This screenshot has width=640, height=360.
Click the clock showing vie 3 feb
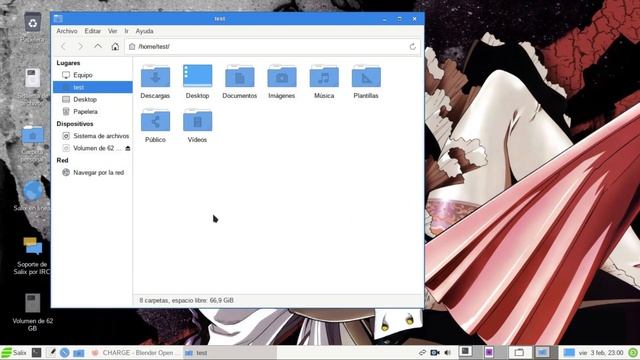[601, 353]
